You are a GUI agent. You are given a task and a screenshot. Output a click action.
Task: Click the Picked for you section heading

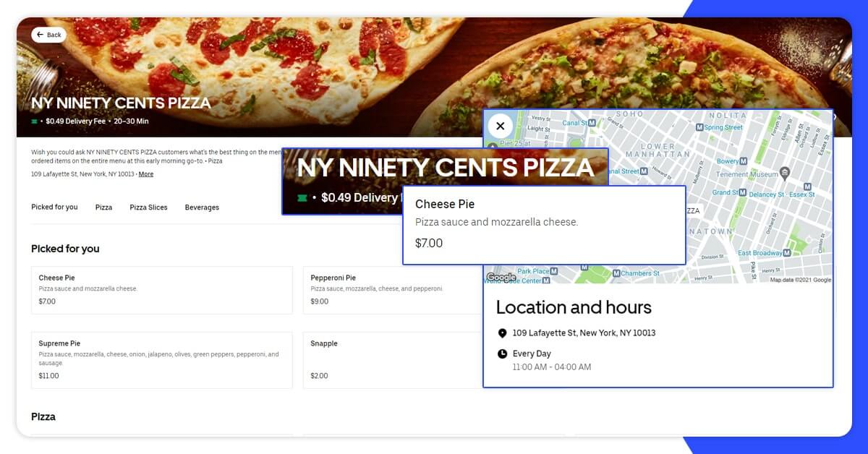(x=65, y=249)
